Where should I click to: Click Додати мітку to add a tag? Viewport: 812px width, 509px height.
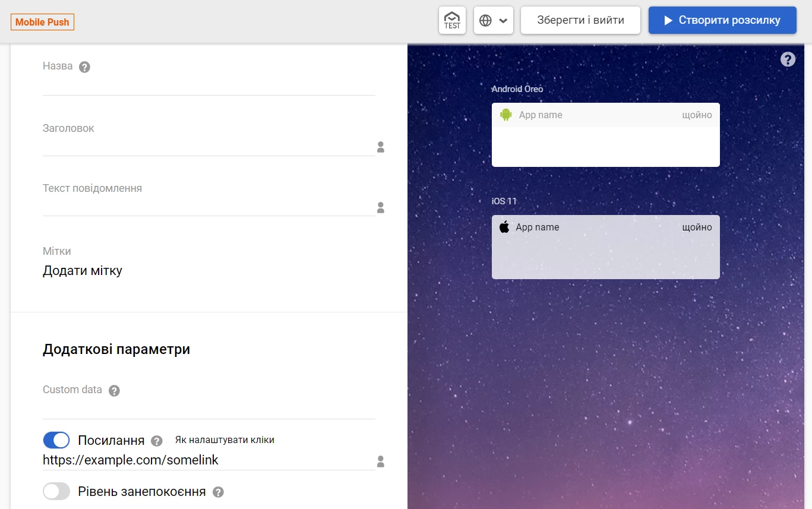click(83, 271)
